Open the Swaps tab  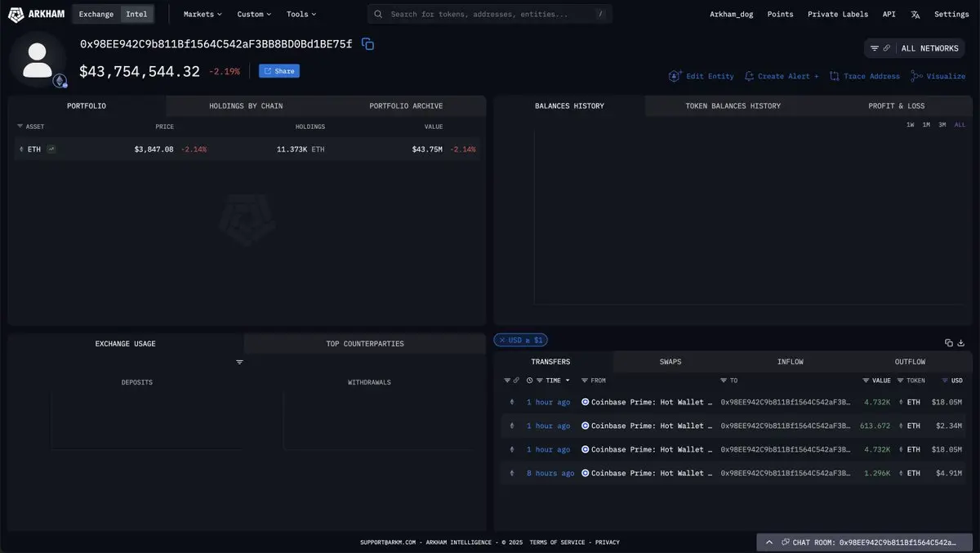point(670,362)
